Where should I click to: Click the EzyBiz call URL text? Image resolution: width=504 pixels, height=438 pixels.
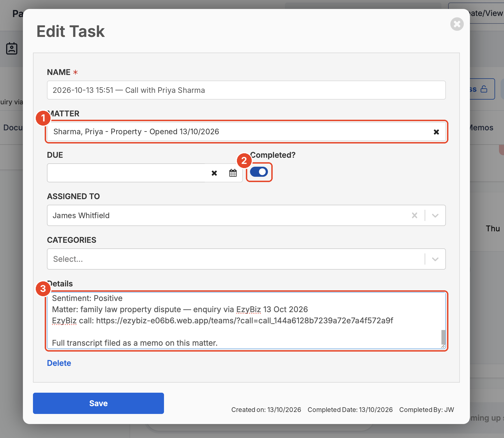[x=244, y=321]
